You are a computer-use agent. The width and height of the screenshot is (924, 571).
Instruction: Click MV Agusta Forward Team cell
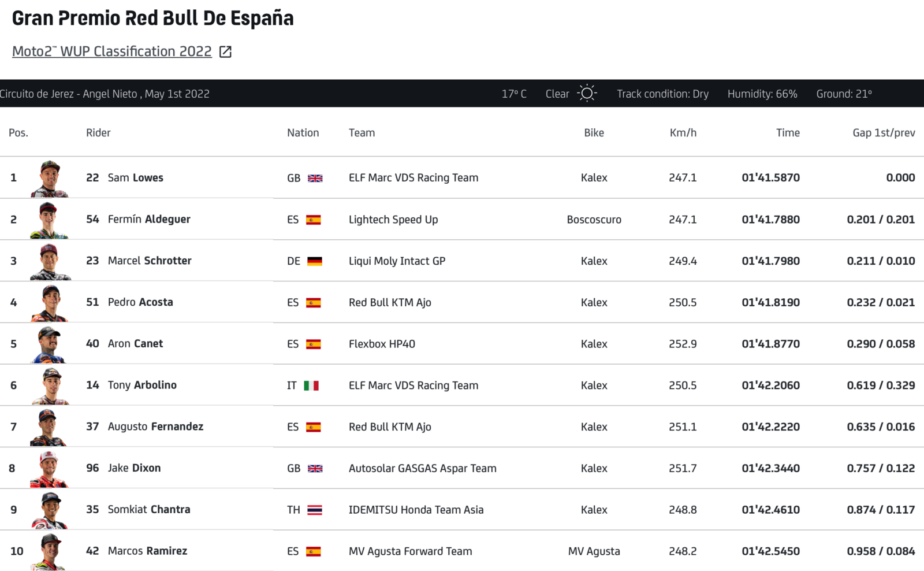pos(411,551)
